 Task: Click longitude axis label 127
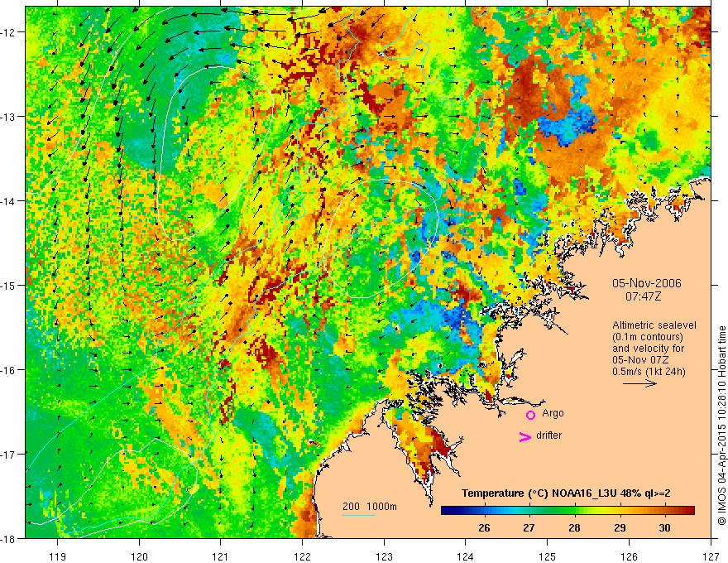point(711,556)
